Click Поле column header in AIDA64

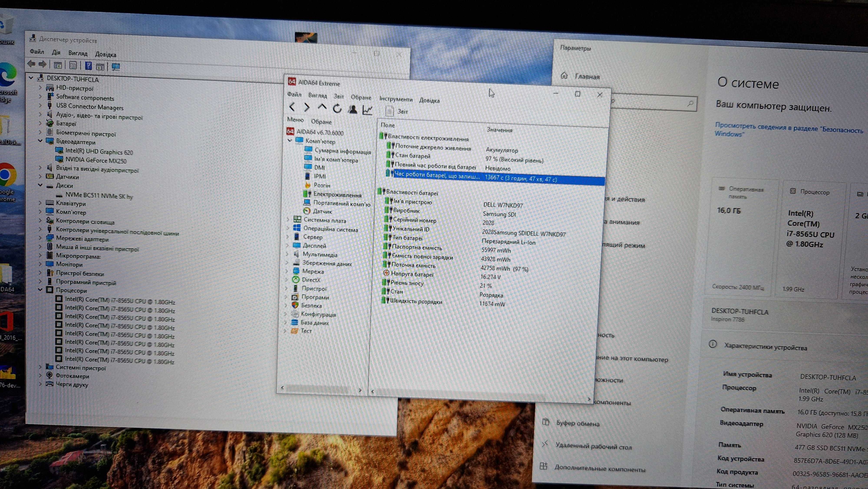click(388, 125)
